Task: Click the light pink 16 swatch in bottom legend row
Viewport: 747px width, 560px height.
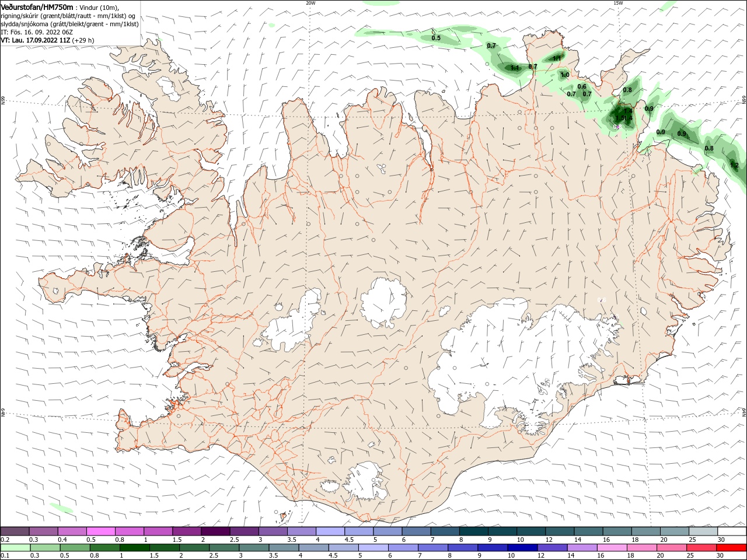Action: (613, 548)
